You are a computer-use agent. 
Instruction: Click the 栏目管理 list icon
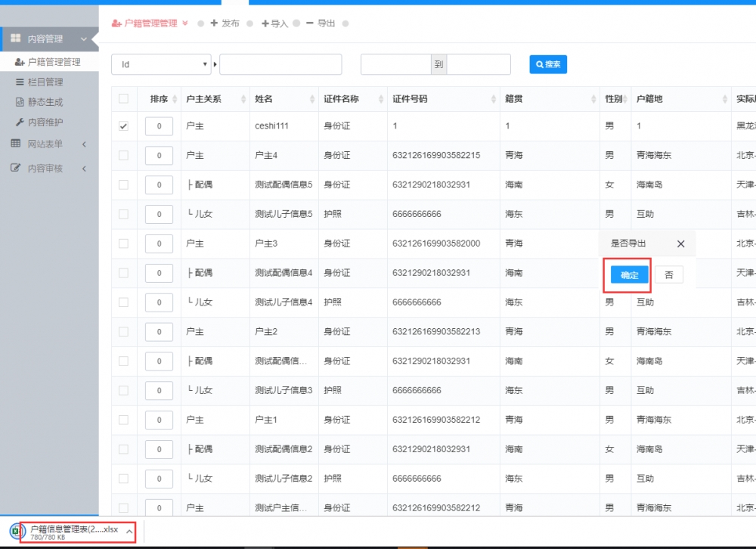pyautogui.click(x=20, y=82)
